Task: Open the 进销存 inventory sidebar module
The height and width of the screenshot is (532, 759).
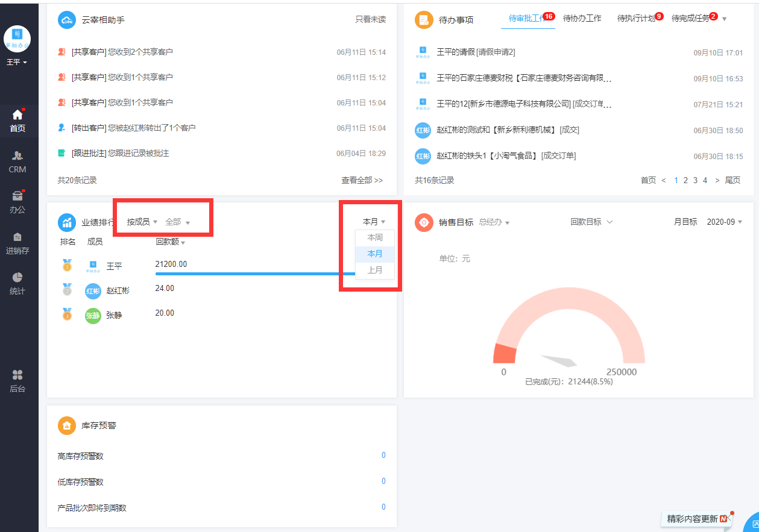Action: point(17,243)
